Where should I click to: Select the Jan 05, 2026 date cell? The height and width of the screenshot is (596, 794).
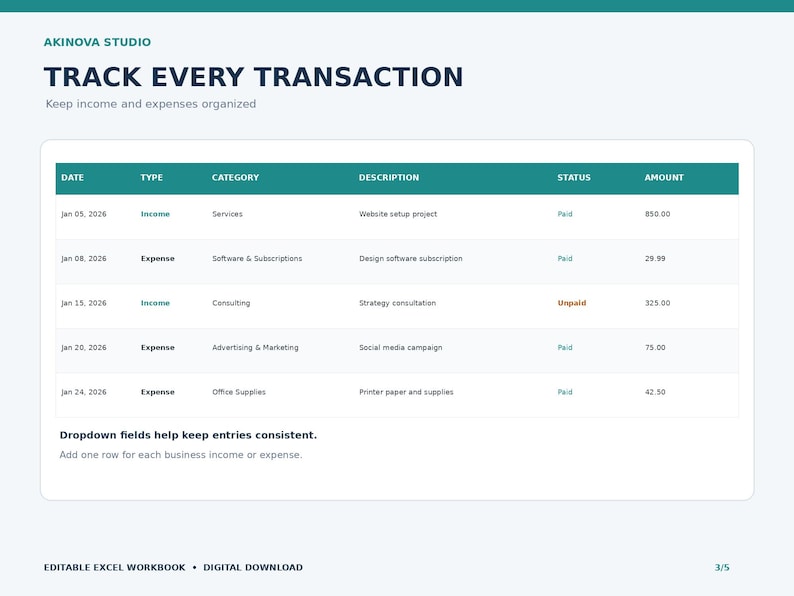(84, 214)
